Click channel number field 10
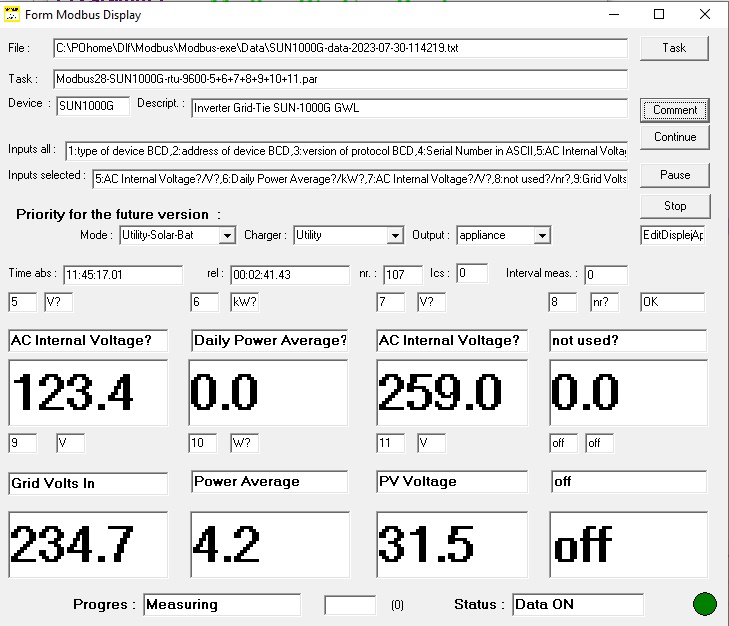This screenshot has height=626, width=729. [x=202, y=443]
